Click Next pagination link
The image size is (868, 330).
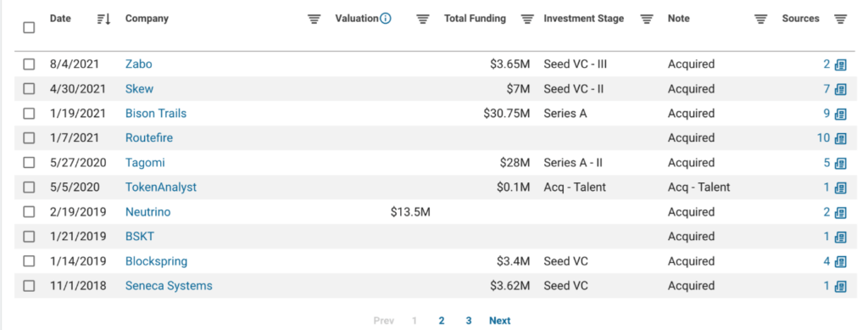pos(500,321)
